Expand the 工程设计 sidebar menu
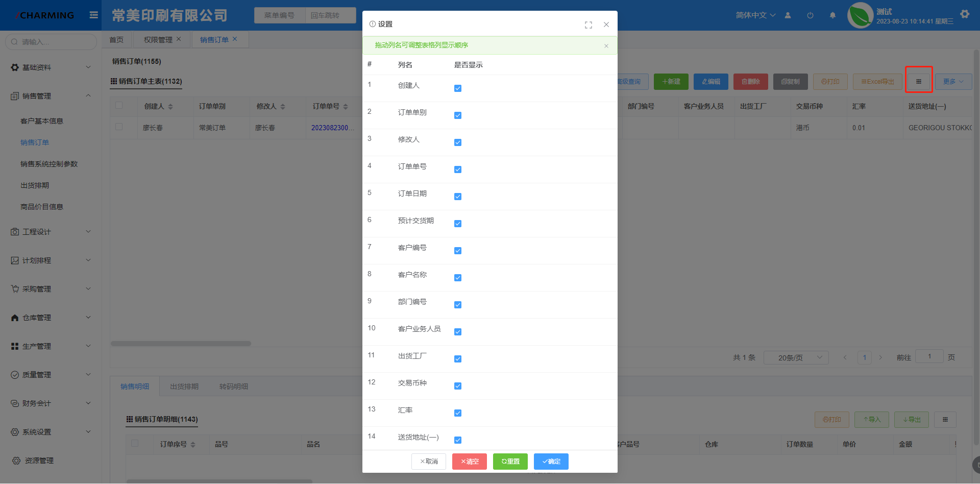Image resolution: width=980 pixels, height=484 pixels. coord(51,232)
